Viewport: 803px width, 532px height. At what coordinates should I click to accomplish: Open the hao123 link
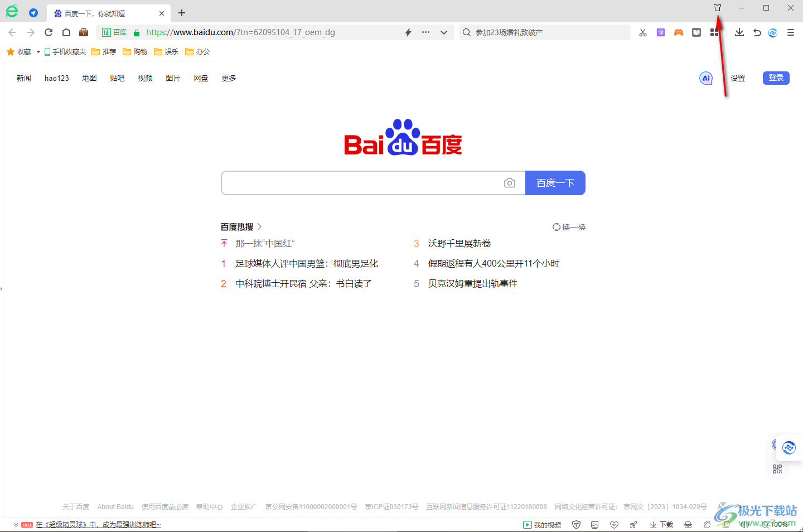coord(57,78)
